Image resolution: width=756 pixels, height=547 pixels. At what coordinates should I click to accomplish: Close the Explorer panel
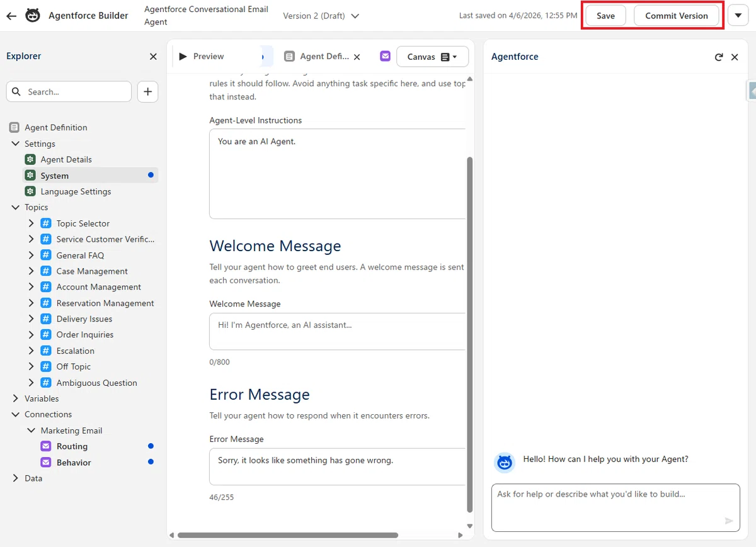tap(153, 57)
